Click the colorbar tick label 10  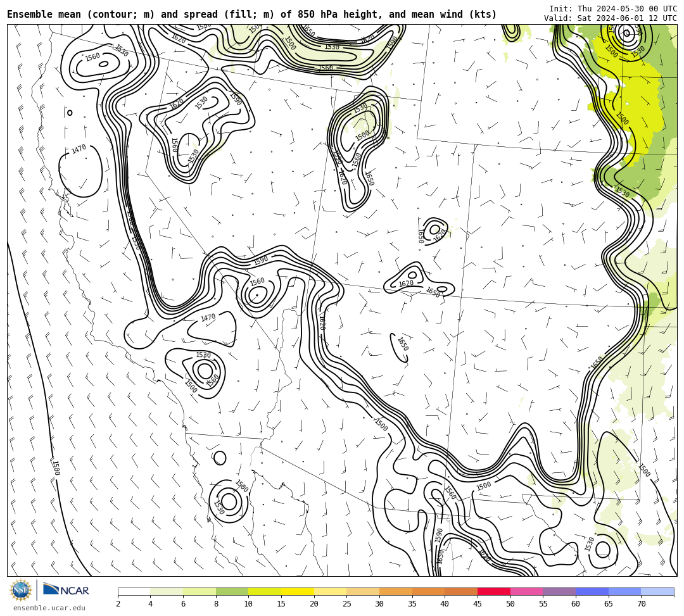pos(248,604)
